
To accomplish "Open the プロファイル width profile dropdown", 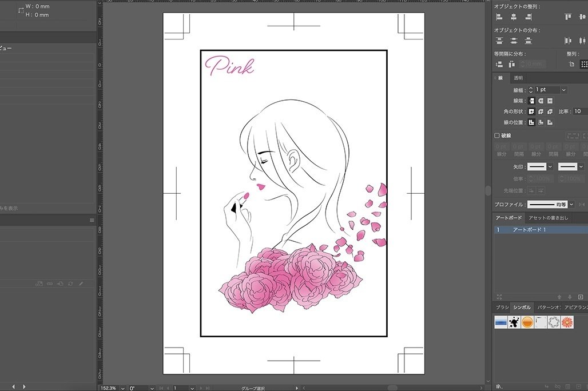I will pyautogui.click(x=571, y=205).
